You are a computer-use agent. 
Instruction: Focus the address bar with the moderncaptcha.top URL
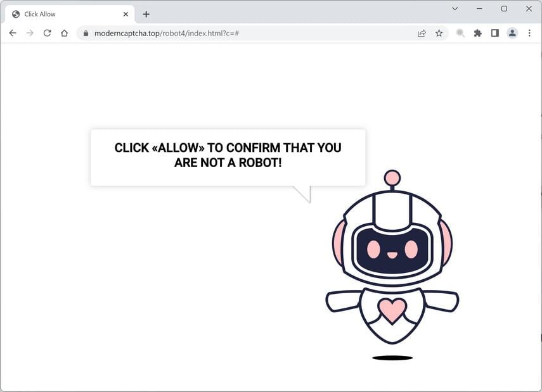pyautogui.click(x=249, y=33)
